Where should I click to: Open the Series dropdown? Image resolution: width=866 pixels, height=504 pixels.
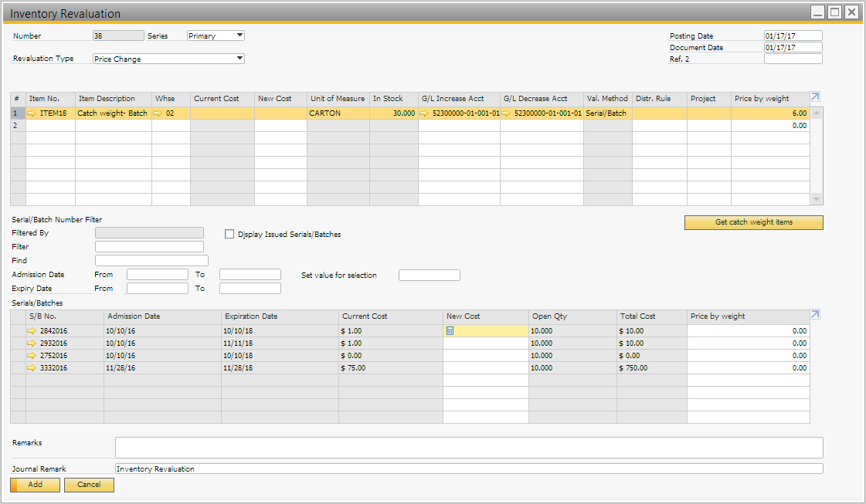239,36
